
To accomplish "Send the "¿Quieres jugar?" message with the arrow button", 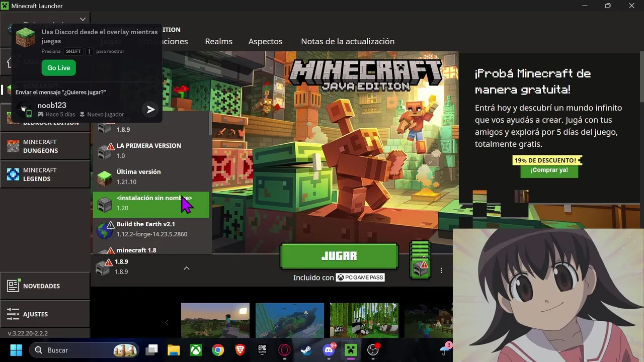I will coord(150,109).
